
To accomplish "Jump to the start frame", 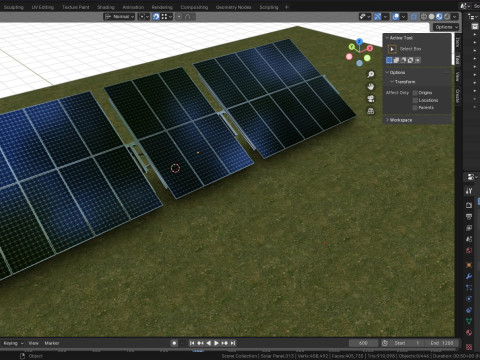I will [192, 343].
